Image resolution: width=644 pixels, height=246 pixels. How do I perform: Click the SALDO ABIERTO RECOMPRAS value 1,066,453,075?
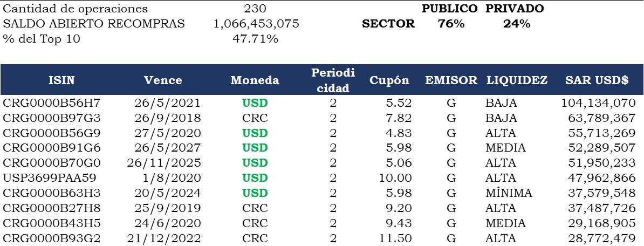(256, 24)
